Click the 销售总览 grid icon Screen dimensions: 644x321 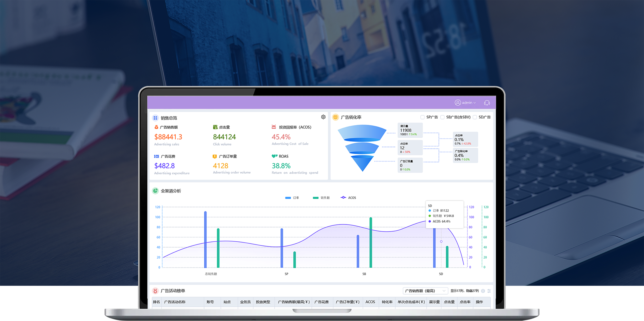pyautogui.click(x=155, y=118)
